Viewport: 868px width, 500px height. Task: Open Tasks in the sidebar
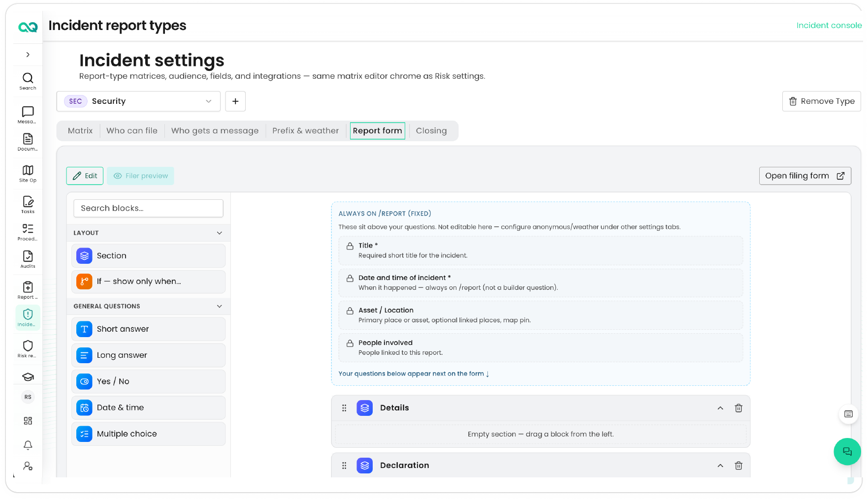point(28,205)
